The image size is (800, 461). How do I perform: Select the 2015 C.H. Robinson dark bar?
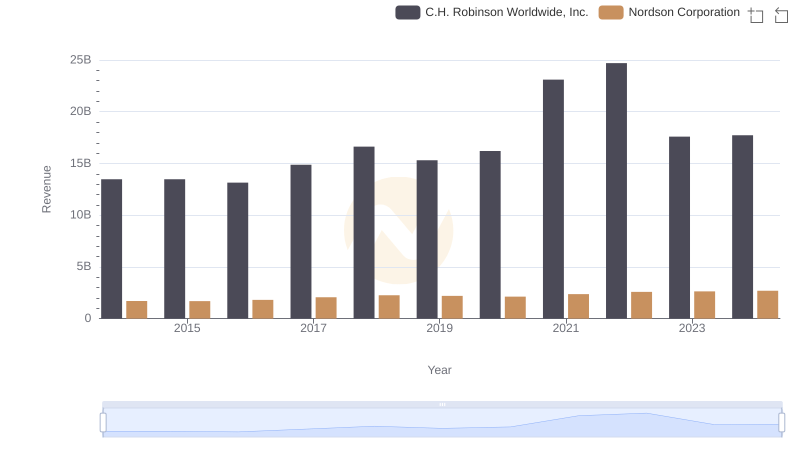point(174,249)
